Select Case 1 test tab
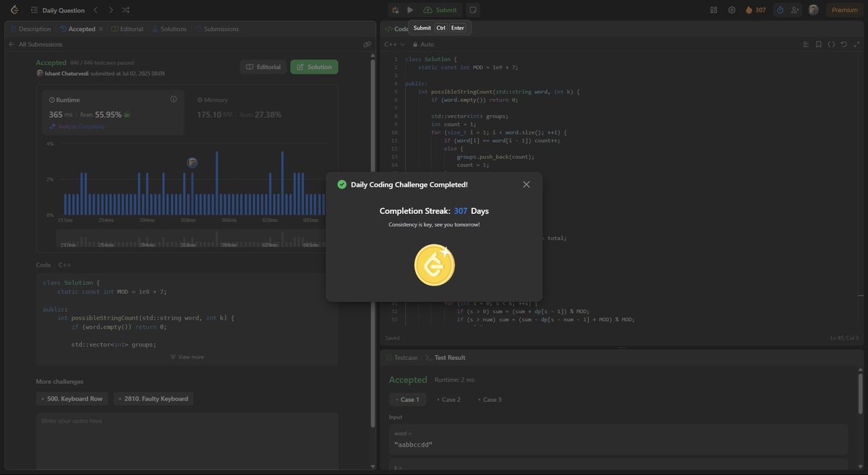 tap(408, 399)
